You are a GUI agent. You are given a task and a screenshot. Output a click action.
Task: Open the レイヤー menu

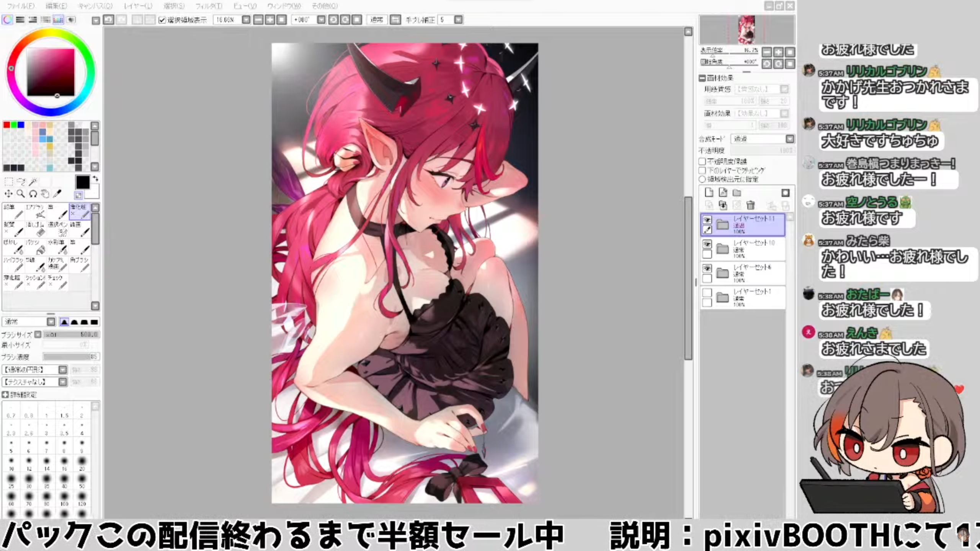pos(138,6)
